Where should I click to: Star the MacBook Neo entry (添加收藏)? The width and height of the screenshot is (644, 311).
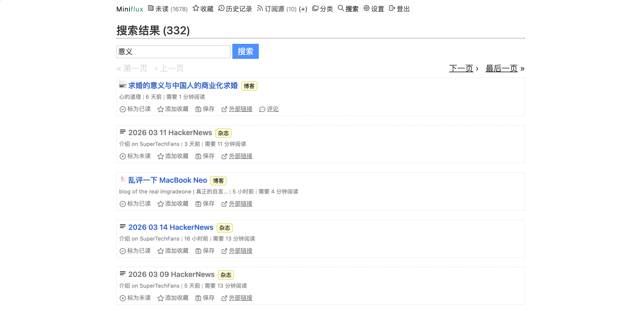point(173,204)
